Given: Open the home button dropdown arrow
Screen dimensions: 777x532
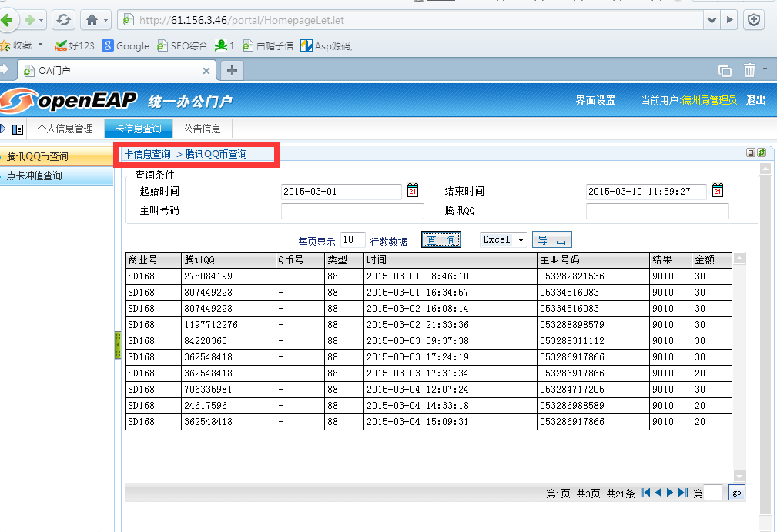Looking at the screenshot, I should (x=106, y=21).
